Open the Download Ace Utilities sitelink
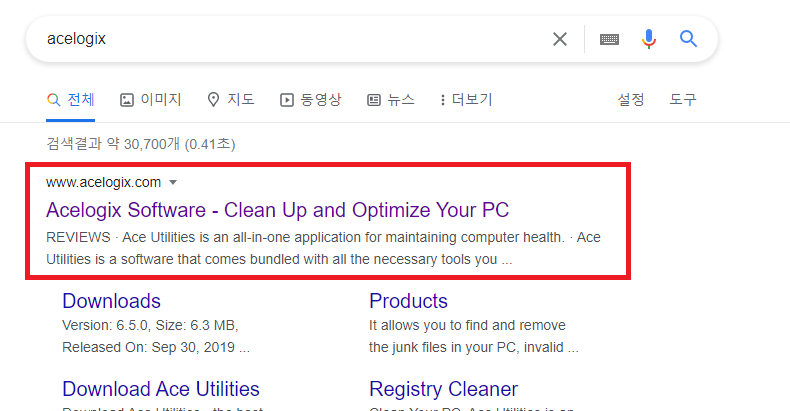Screen dimensions: 790x411 (161, 389)
